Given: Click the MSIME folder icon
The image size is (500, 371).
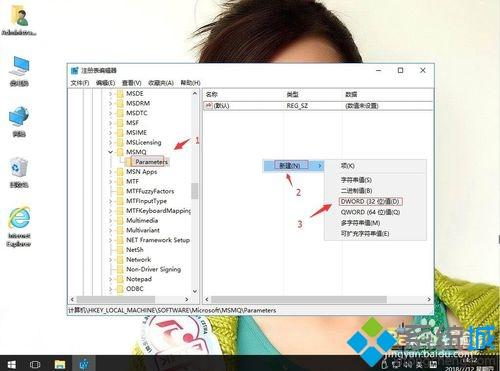Looking at the screenshot, I should pyautogui.click(x=120, y=132).
